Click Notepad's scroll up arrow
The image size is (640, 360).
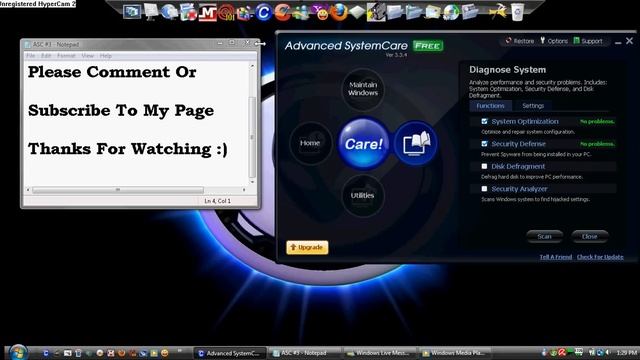tap(252, 66)
